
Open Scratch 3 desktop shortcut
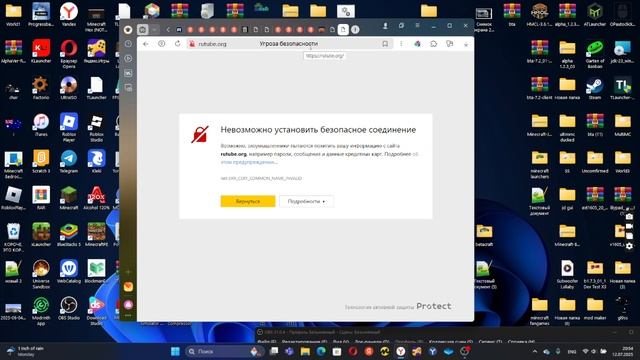point(41,161)
